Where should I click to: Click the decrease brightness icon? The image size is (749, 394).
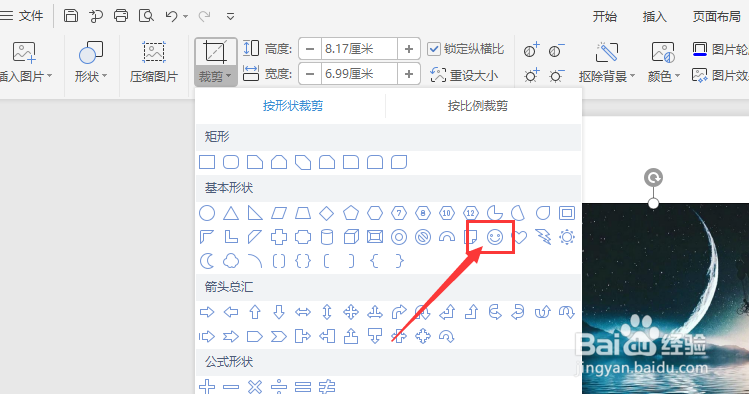[556, 75]
